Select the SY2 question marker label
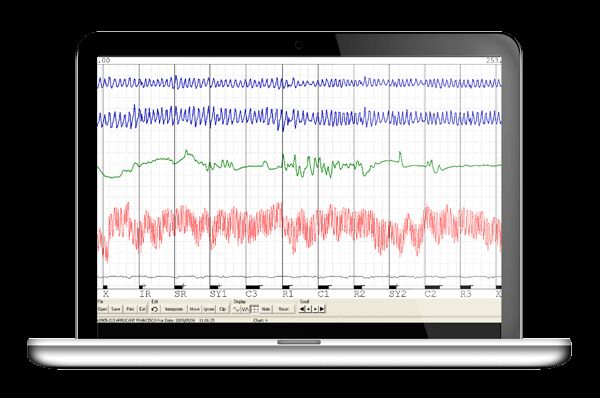600x398 pixels. 398,294
